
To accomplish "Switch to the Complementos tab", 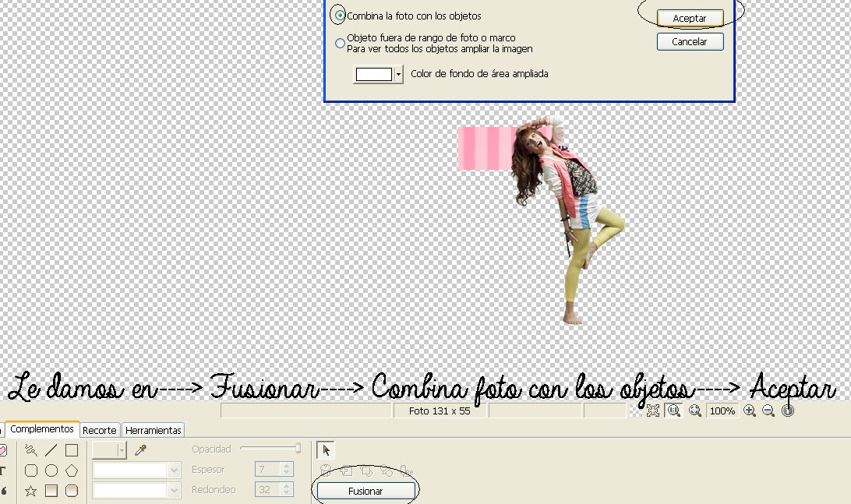I will coord(42,428).
